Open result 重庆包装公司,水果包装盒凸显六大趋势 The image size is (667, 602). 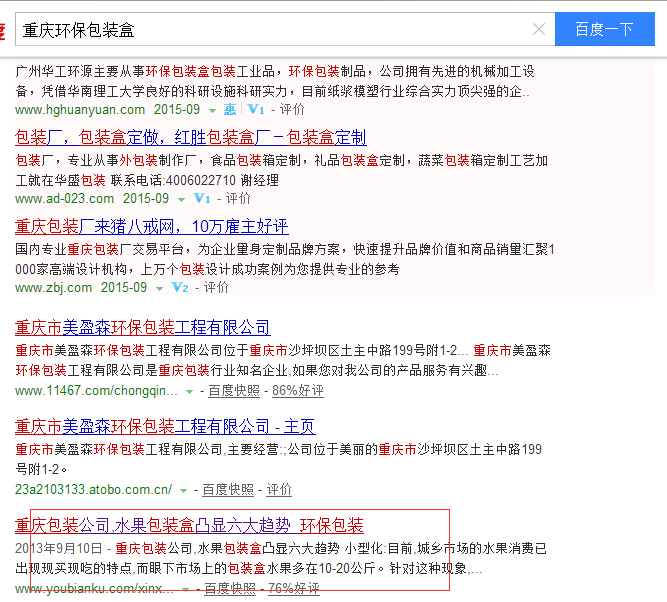coord(189,525)
